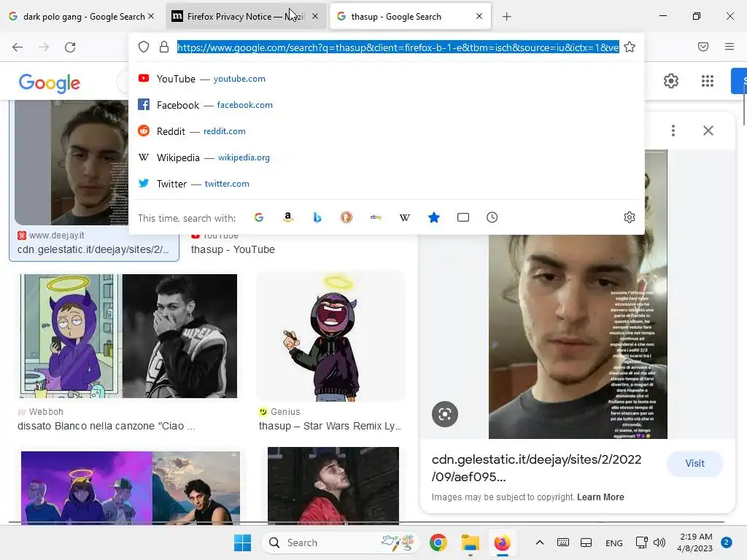Screen dimensions: 747x560
Task: Open the clock showing 2:19 AM
Action: click(695, 542)
